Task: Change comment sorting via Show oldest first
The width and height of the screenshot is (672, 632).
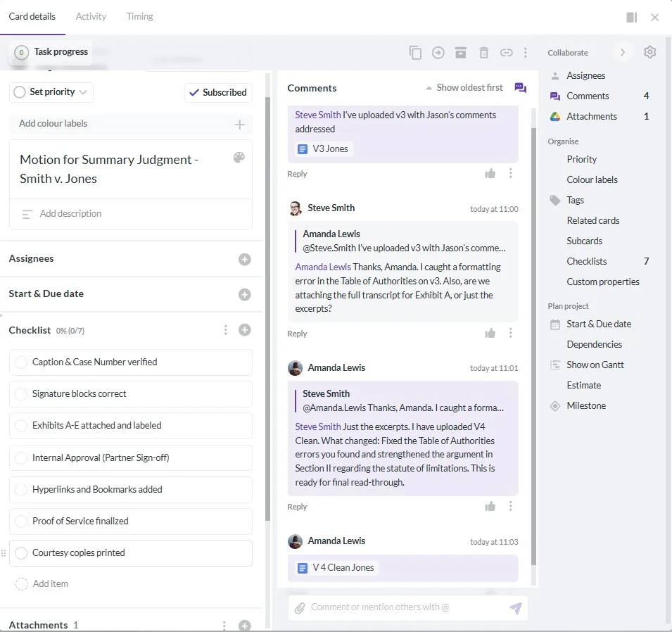Action: point(464,87)
